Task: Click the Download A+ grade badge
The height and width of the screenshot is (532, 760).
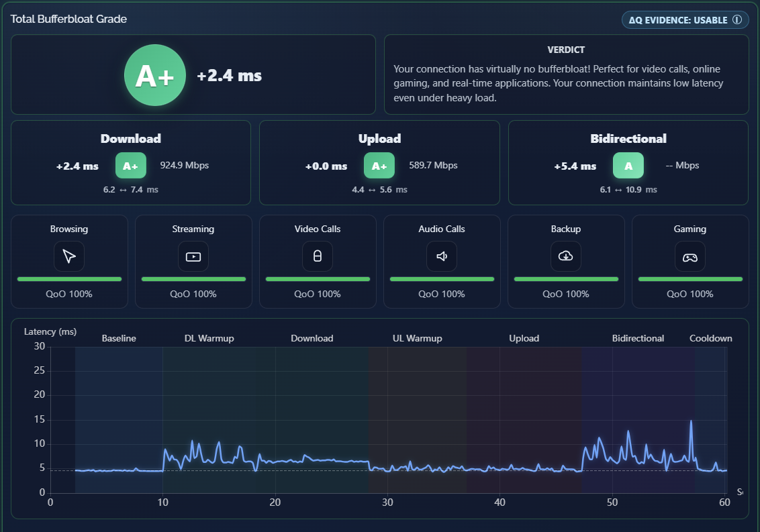Action: 130,166
